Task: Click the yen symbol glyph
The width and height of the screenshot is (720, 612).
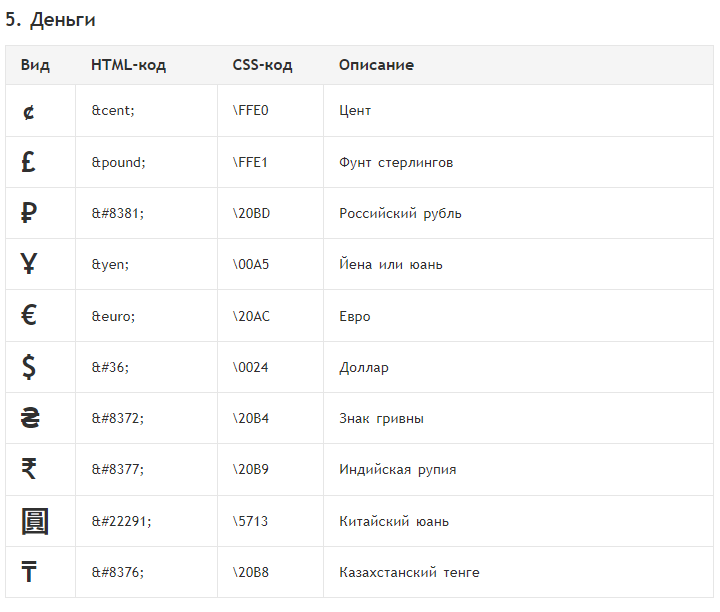Action: (x=28, y=264)
